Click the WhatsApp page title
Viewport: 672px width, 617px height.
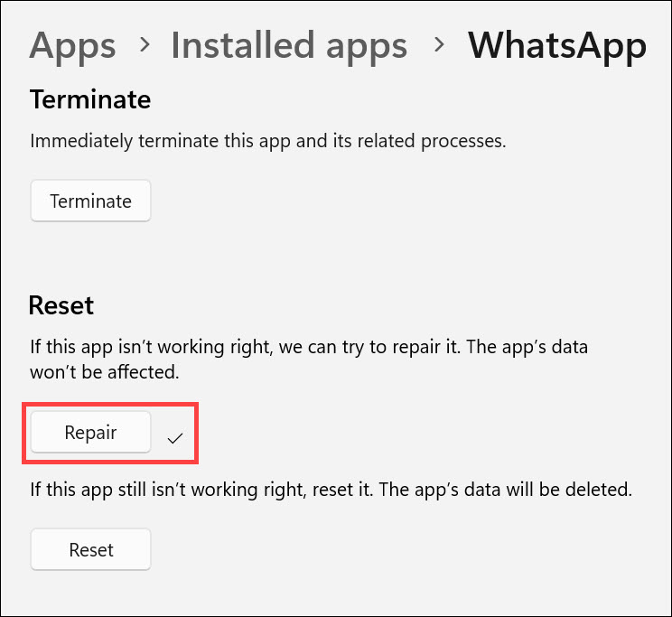click(x=556, y=45)
